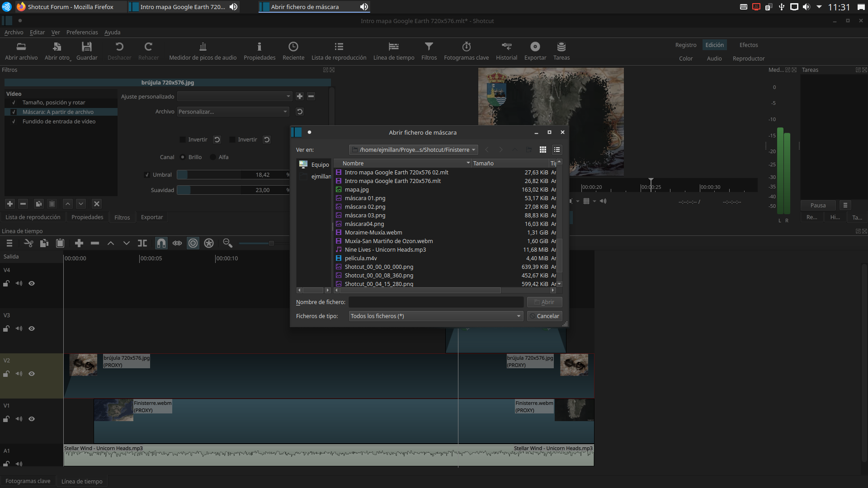Open the Historial toolbar icon

pyautogui.click(x=506, y=51)
